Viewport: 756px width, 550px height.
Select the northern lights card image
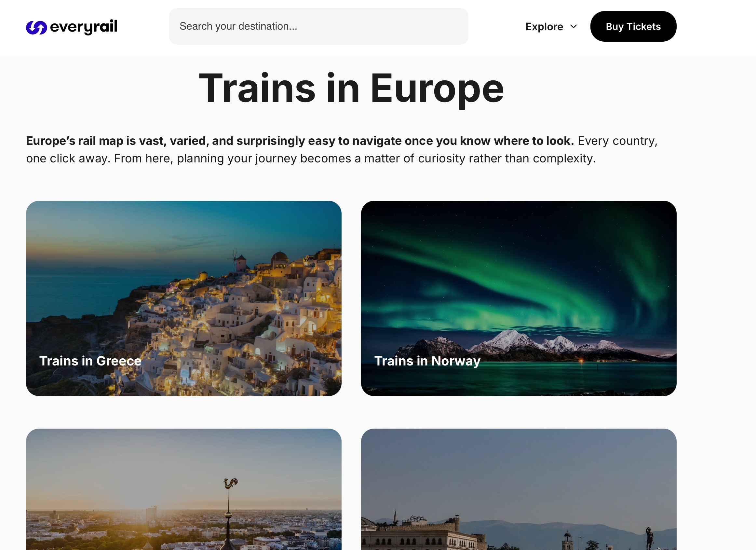(x=518, y=298)
